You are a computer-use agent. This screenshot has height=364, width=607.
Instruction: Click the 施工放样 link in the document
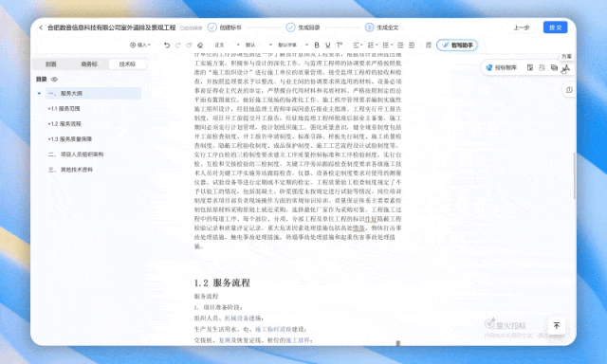tap(298, 340)
